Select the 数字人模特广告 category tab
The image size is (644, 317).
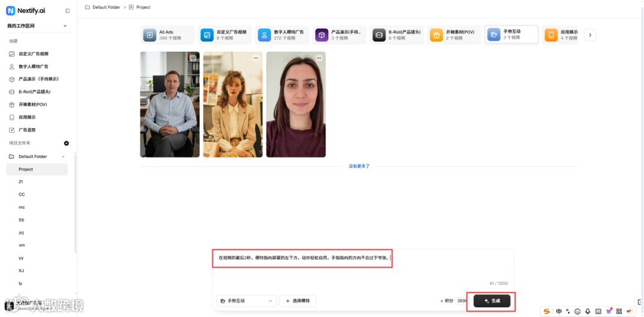coord(281,35)
